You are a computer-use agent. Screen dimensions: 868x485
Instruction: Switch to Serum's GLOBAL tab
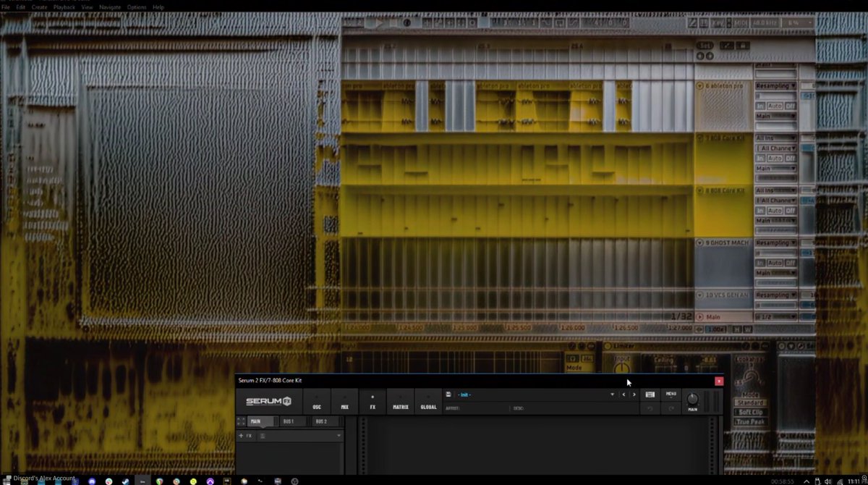pyautogui.click(x=428, y=402)
